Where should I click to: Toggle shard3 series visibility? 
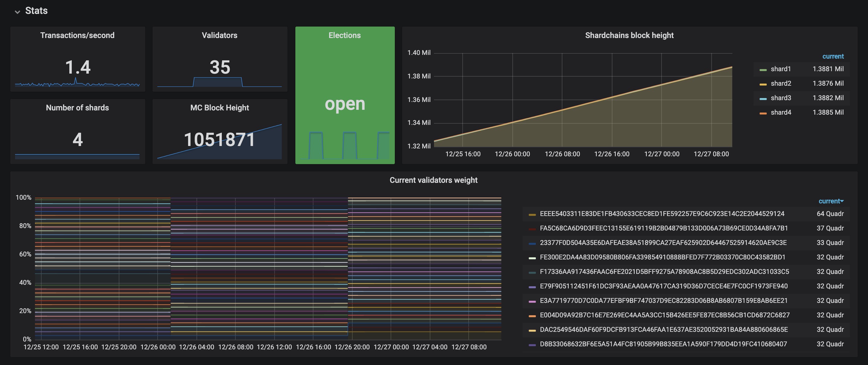click(x=780, y=98)
